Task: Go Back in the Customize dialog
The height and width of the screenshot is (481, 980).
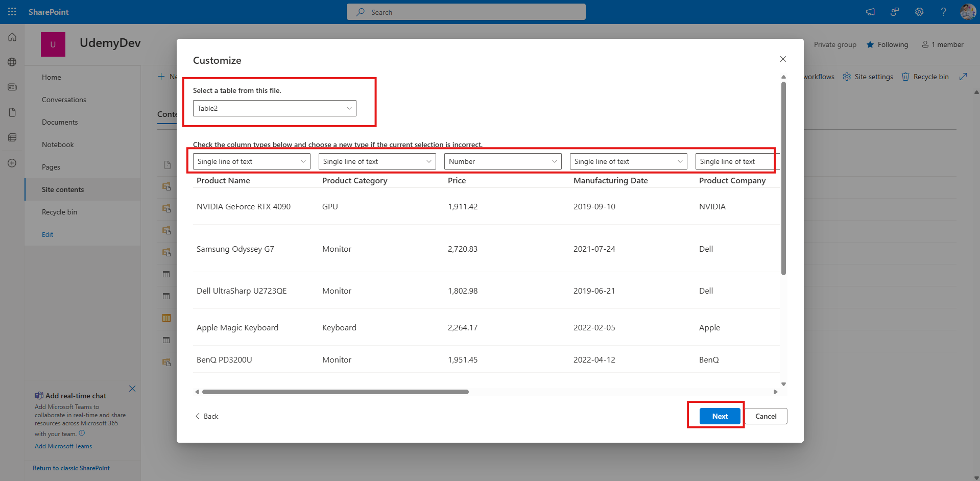Action: pyautogui.click(x=207, y=416)
